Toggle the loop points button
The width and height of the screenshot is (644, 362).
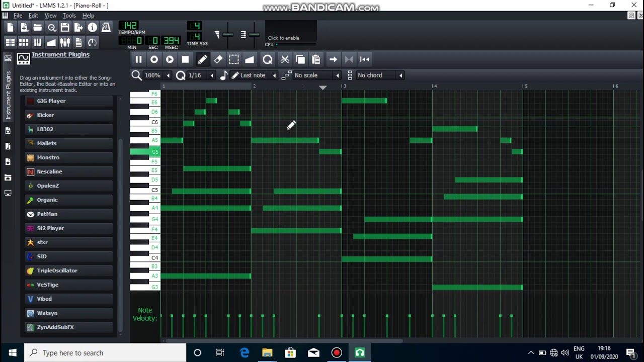(x=349, y=59)
